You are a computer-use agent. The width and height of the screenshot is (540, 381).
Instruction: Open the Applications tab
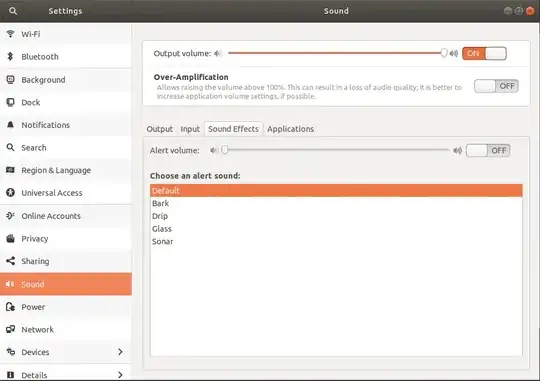(x=290, y=129)
